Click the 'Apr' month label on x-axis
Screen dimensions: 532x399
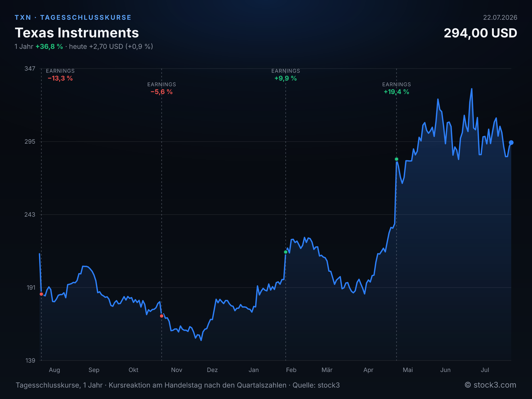[368, 370]
